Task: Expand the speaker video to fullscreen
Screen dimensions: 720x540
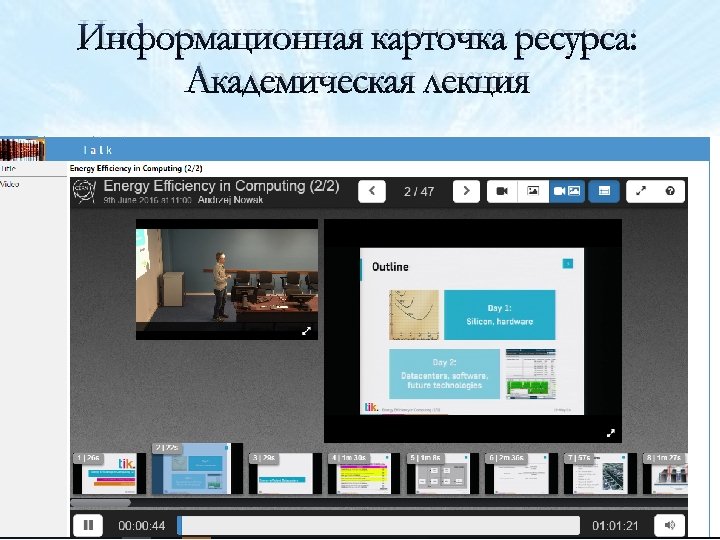Action: point(306,331)
